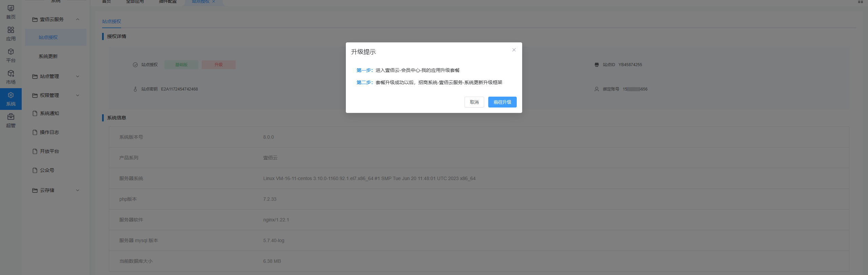Close the 升级提示 dialog with X

(514, 50)
